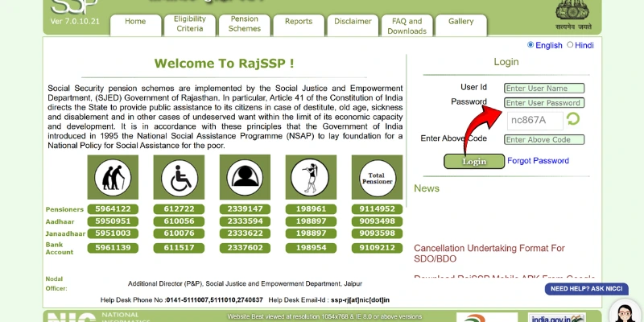This screenshot has width=644, height=322.
Task: Click the Help Desk Phone No text
Action: tap(182, 300)
